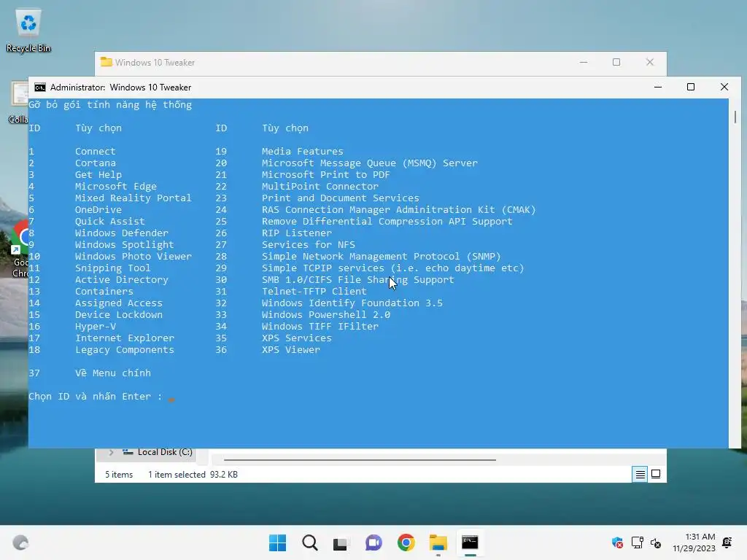This screenshot has height=560, width=747.
Task: Open Task View on the taskbar
Action: [x=340, y=542]
